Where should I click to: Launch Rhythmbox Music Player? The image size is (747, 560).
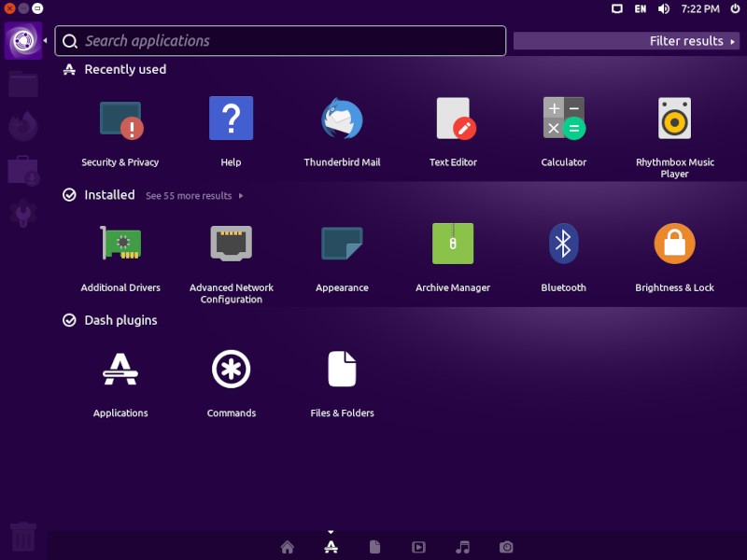click(674, 119)
